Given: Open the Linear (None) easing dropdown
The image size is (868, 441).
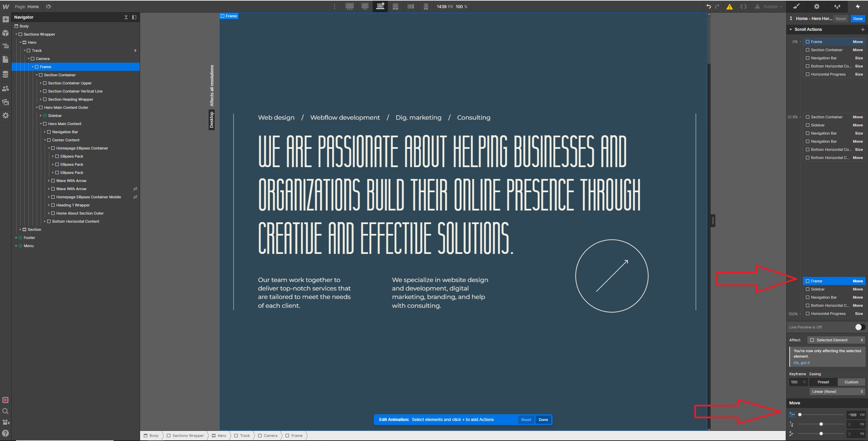Looking at the screenshot, I should point(837,392).
